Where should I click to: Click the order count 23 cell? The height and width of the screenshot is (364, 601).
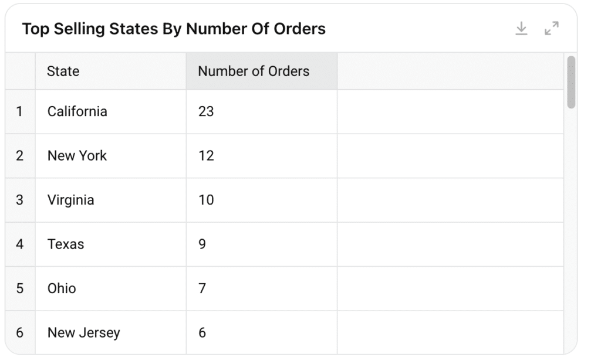pos(262,112)
